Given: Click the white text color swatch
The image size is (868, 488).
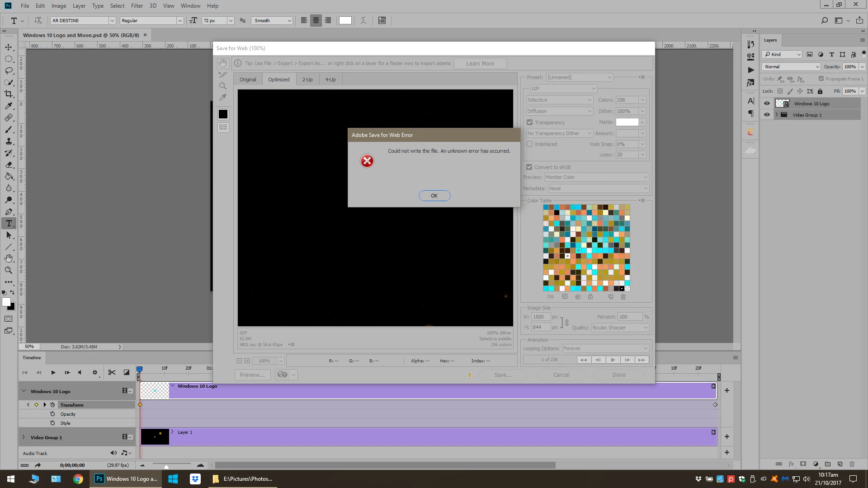Looking at the screenshot, I should (345, 20).
